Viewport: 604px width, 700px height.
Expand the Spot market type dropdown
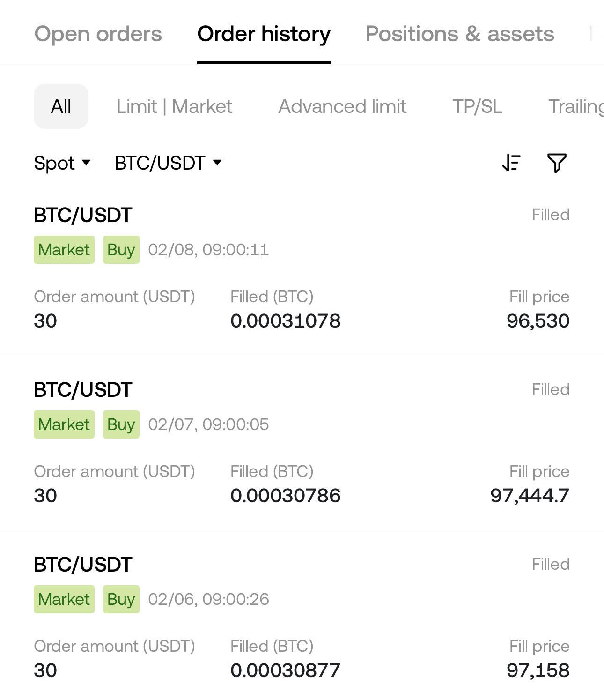tap(62, 163)
